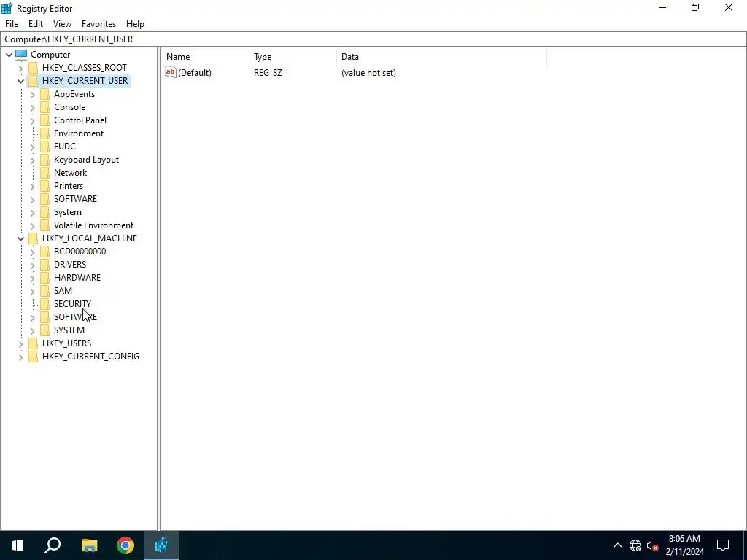Click the '(value not set)' data cell
The image size is (747, 560).
[x=368, y=73]
